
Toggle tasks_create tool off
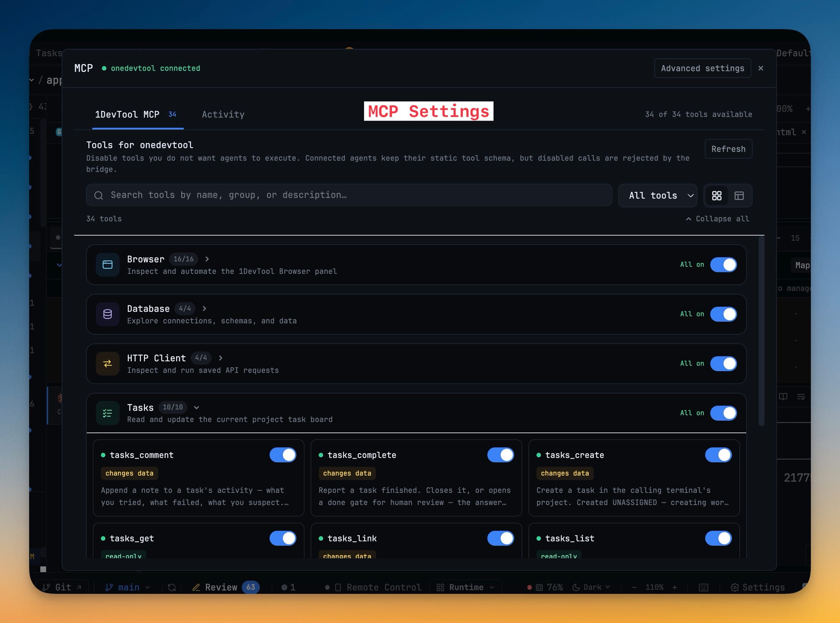pos(718,455)
